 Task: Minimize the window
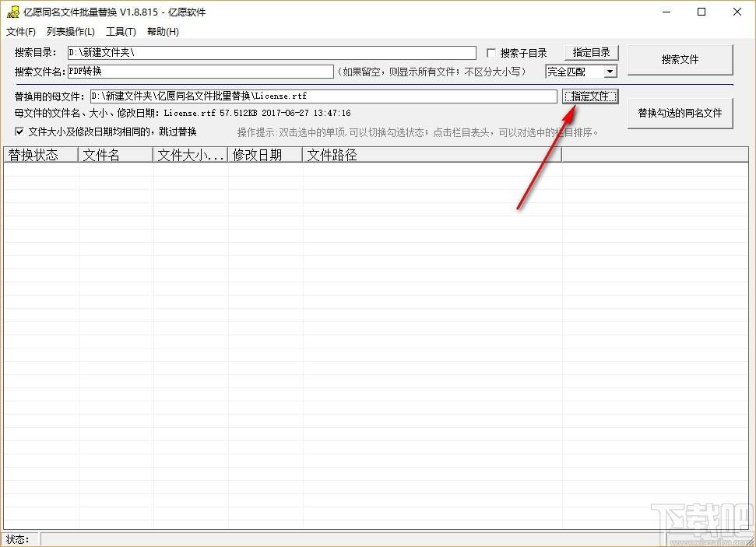click(x=666, y=12)
